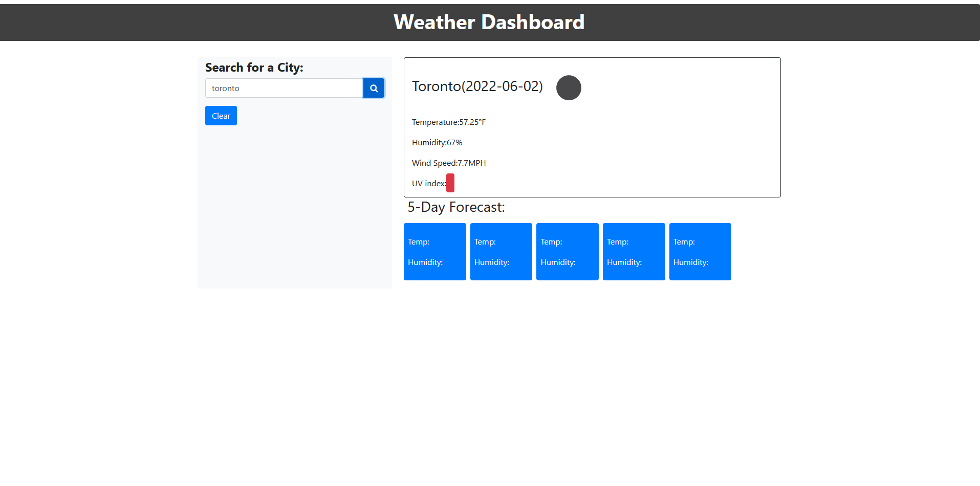Select the fourth forecast card
Screen dimensions: 980x486
click(634, 251)
